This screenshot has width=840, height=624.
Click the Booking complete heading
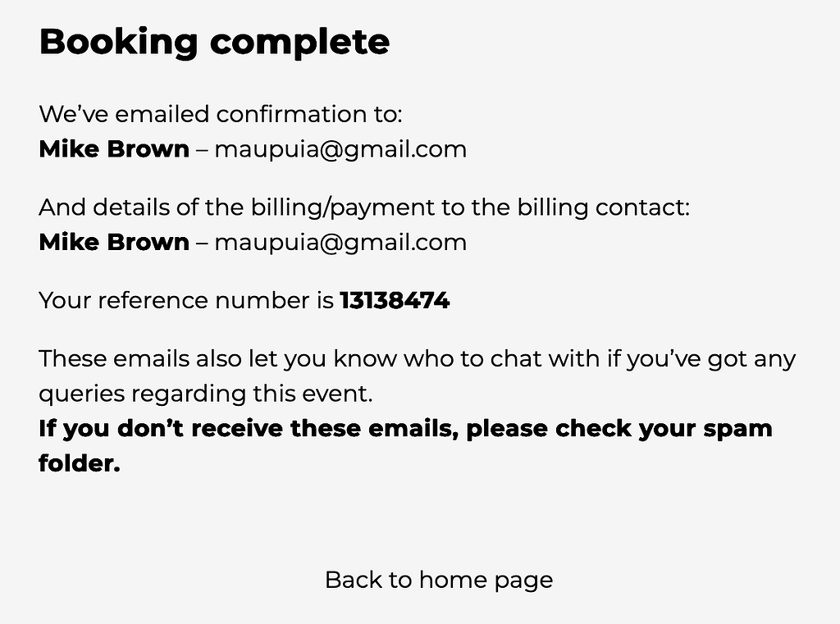pyautogui.click(x=214, y=41)
